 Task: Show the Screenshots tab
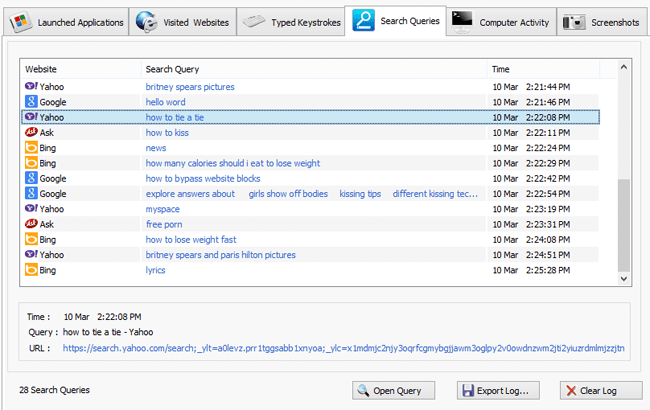pyautogui.click(x=601, y=22)
